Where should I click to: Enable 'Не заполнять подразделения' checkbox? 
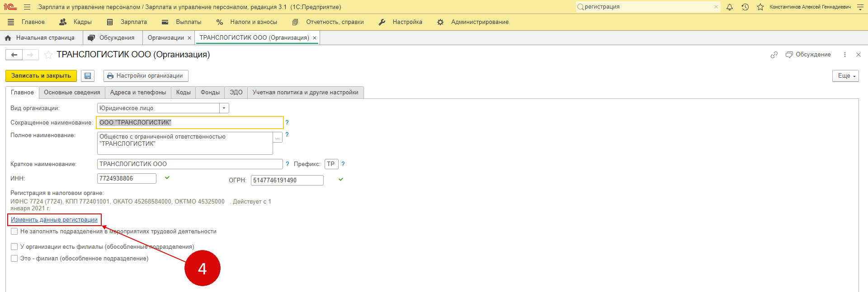click(14, 232)
